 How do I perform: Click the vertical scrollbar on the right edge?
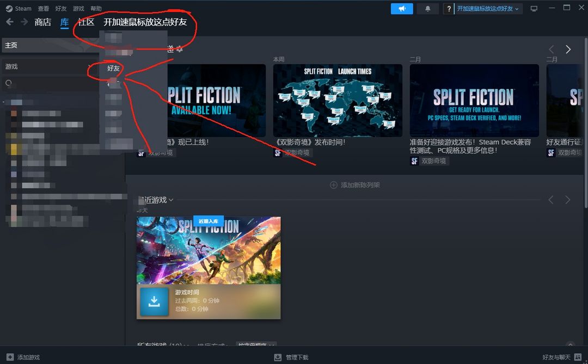tap(586, 122)
